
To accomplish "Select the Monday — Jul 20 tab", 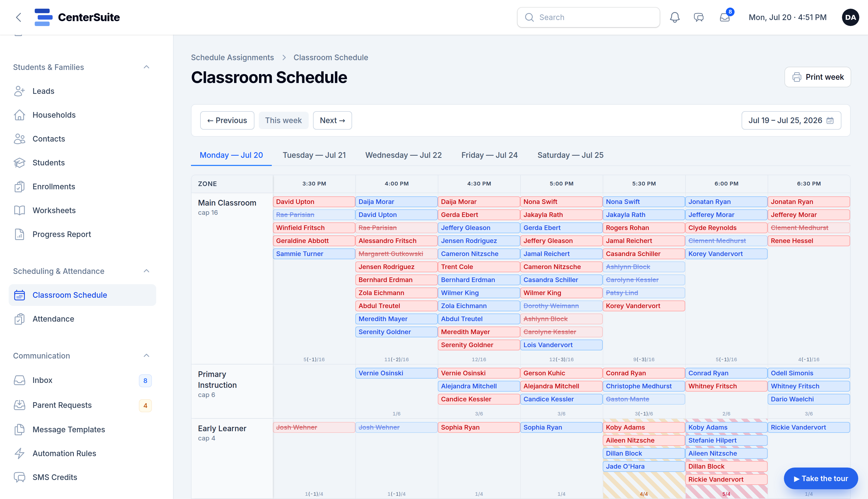I will point(231,155).
